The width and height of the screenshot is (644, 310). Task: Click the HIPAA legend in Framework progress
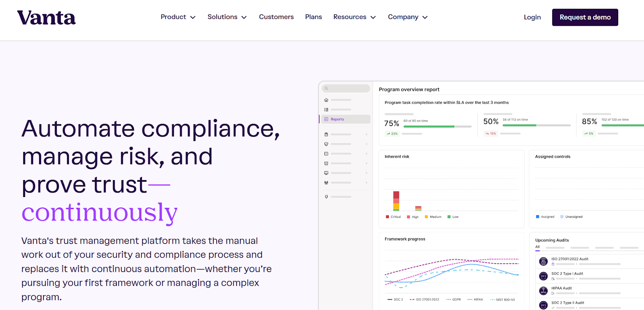pos(475,300)
